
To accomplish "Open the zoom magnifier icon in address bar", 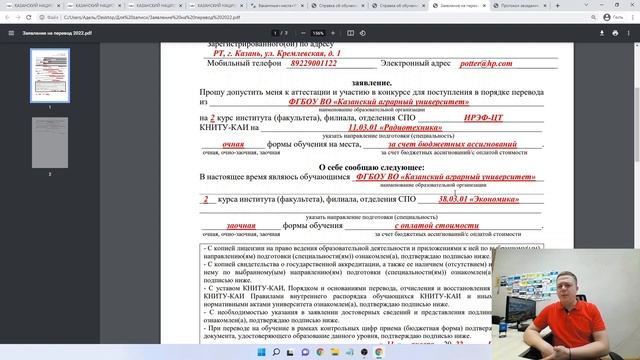I will click(593, 18).
